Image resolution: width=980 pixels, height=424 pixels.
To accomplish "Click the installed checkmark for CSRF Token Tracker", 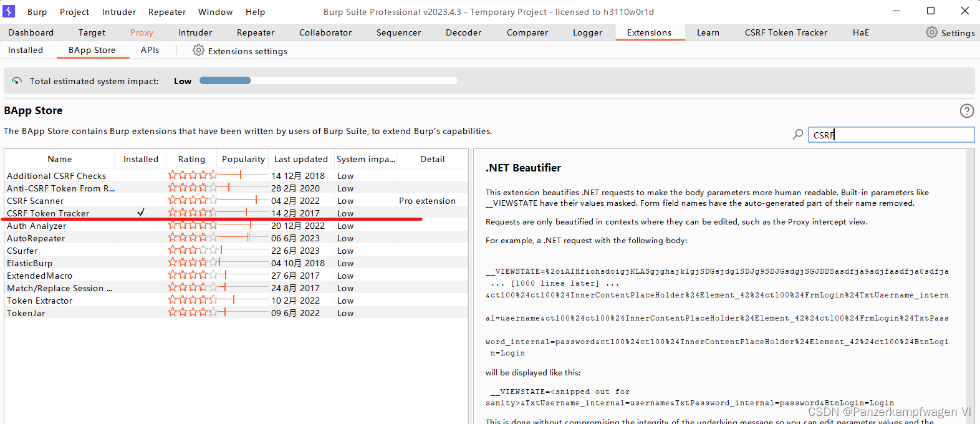I will coord(141,213).
